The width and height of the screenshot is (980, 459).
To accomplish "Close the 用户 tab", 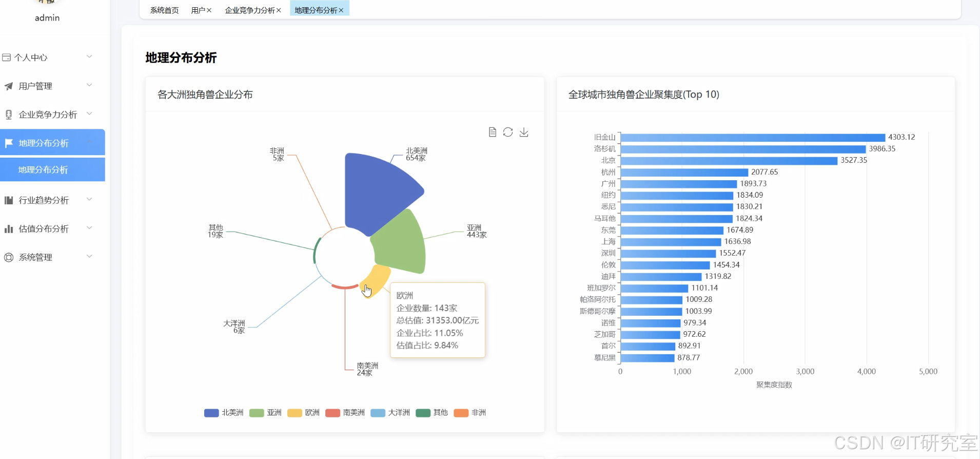I will click(x=209, y=10).
